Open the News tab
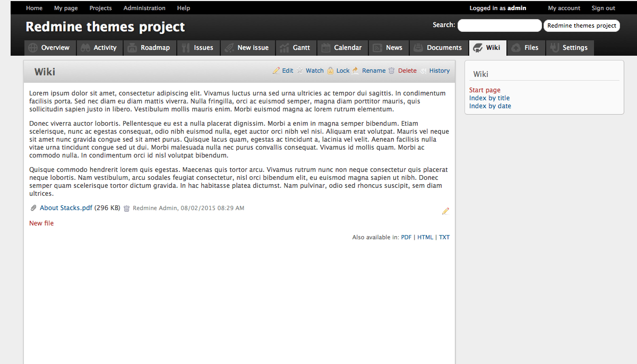The width and height of the screenshot is (637, 364). [388, 48]
